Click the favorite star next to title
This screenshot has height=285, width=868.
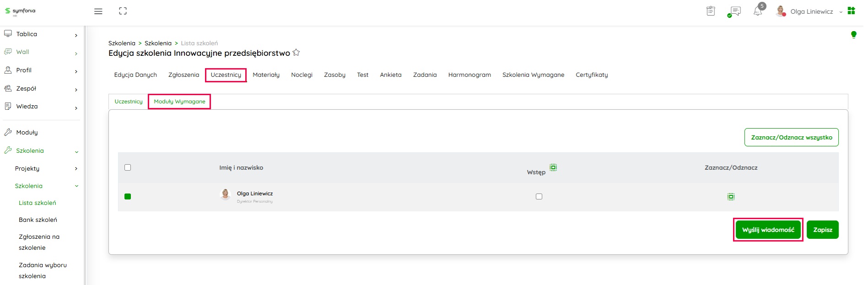(296, 53)
